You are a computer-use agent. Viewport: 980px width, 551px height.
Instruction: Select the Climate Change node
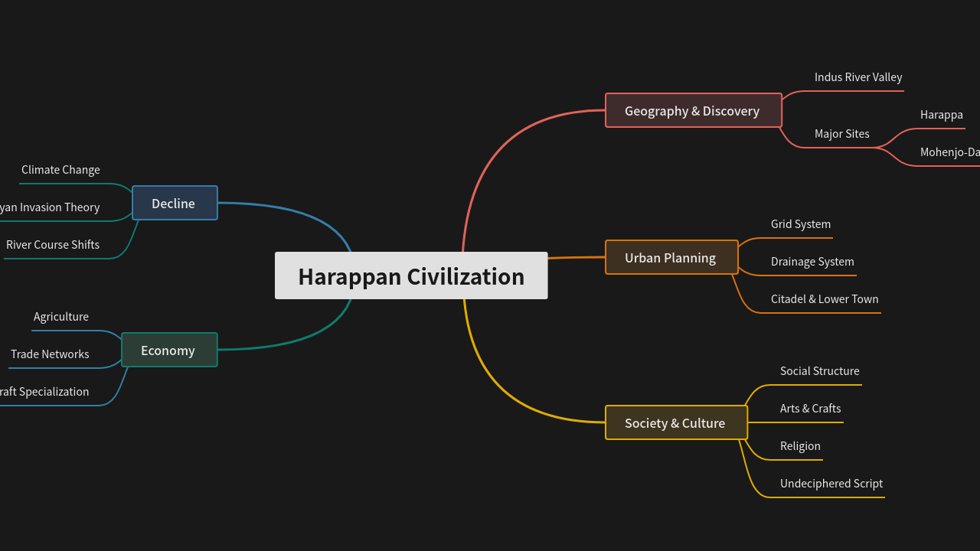tap(60, 169)
